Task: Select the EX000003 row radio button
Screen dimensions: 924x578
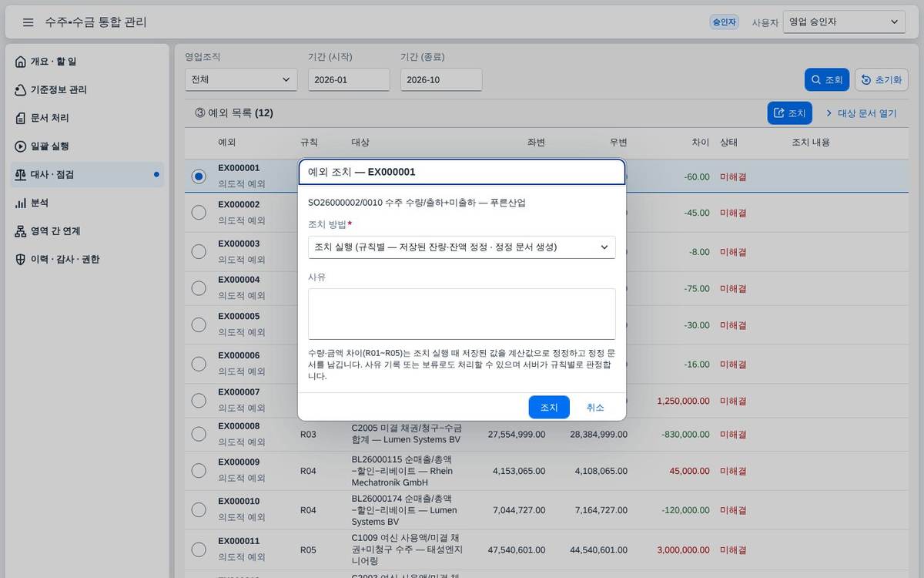Action: tap(199, 251)
